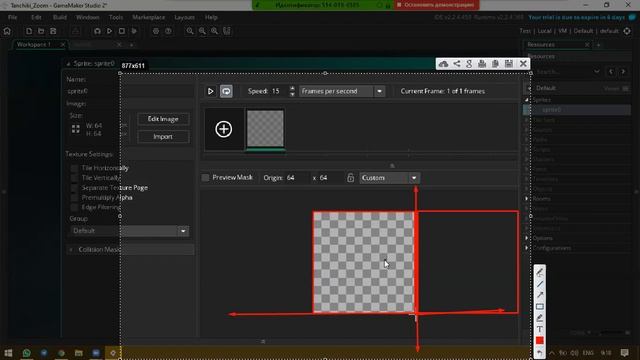The height and width of the screenshot is (360, 640).
Task: Select the screenshot line tool
Action: 540,284
